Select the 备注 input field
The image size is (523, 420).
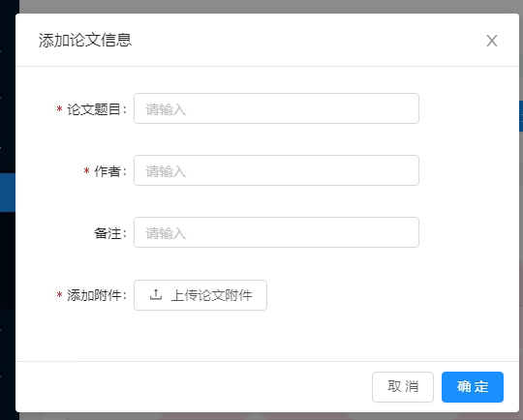tap(276, 232)
